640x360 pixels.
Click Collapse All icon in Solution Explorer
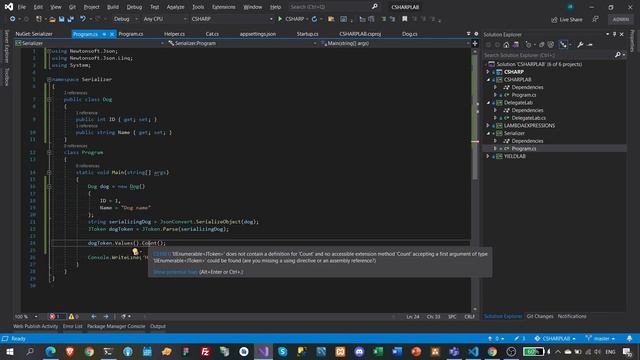542,45
